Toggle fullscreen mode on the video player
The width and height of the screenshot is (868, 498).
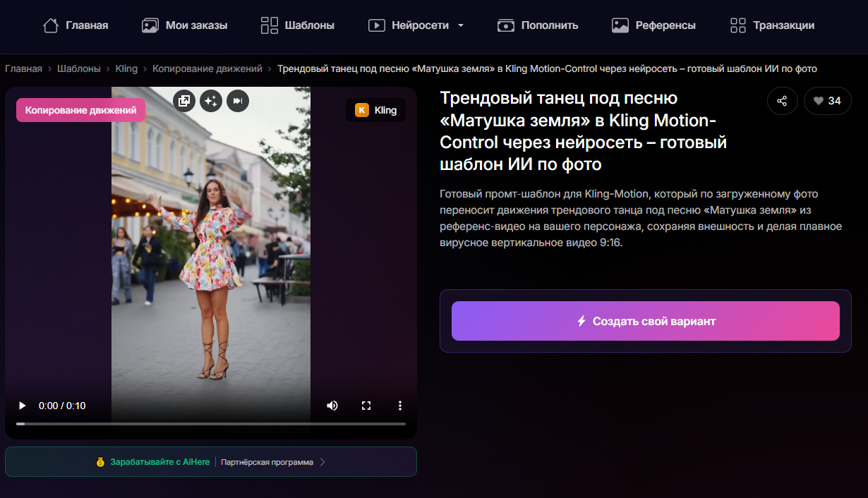(366, 406)
